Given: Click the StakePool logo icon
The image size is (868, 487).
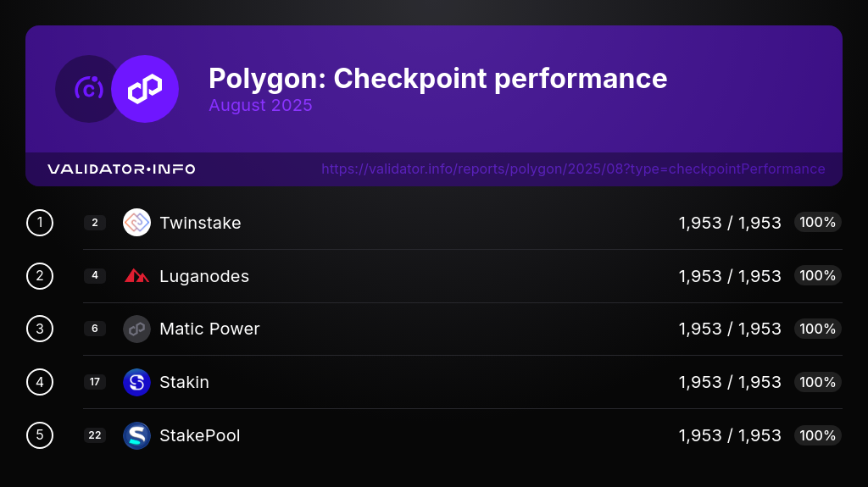Looking at the screenshot, I should (x=136, y=435).
